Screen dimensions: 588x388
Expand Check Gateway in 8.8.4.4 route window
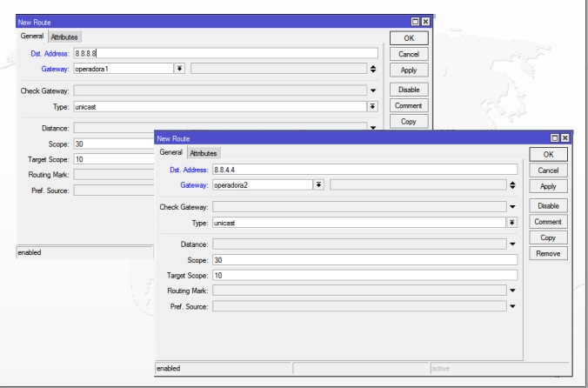[512, 206]
